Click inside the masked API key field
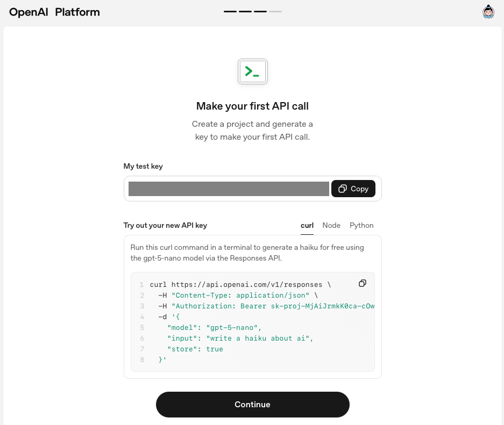This screenshot has width=504, height=425. coord(229,189)
